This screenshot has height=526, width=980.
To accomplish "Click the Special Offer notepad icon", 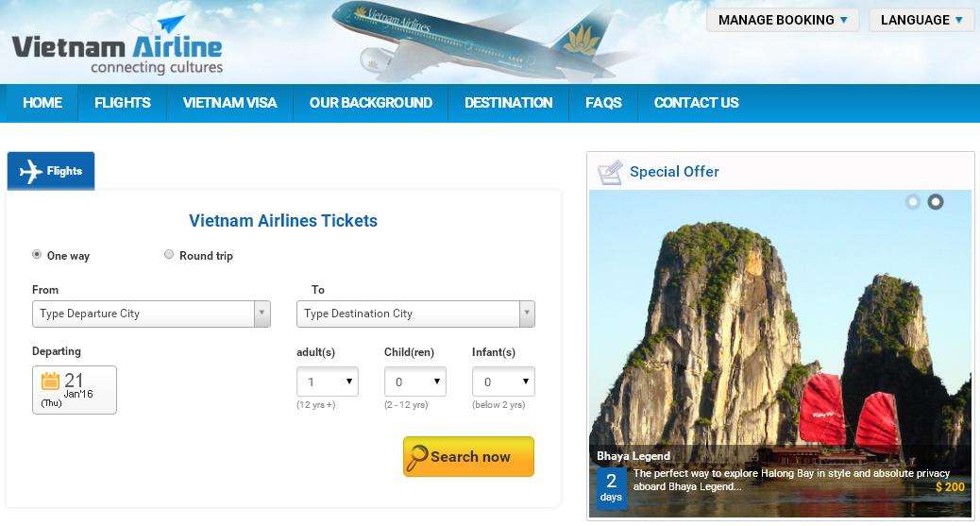I will coord(610,172).
